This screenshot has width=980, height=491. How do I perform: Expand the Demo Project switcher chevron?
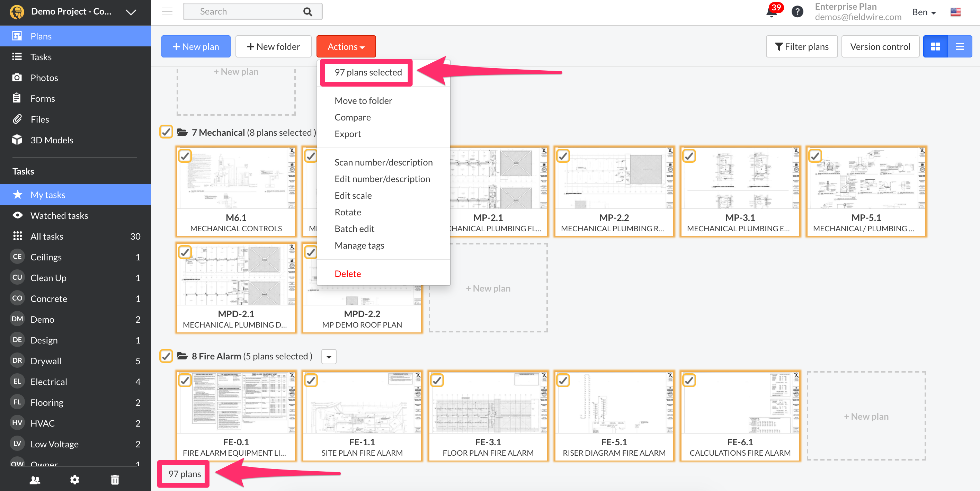tap(131, 12)
